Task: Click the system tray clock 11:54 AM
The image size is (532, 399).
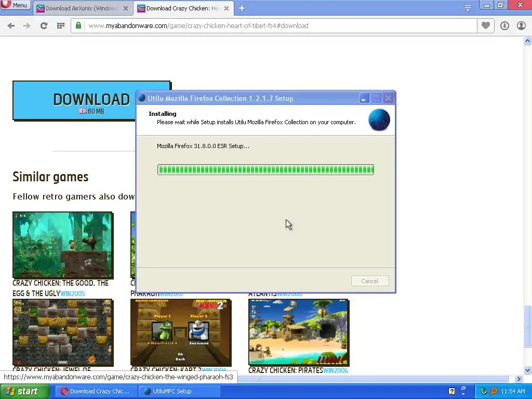Action: click(x=513, y=391)
